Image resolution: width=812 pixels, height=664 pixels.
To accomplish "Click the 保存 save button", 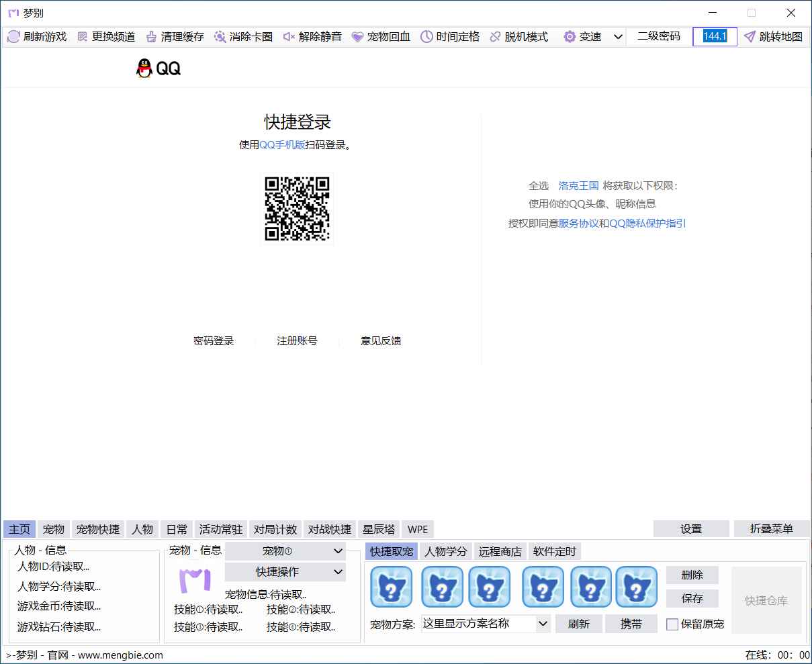I will (692, 598).
